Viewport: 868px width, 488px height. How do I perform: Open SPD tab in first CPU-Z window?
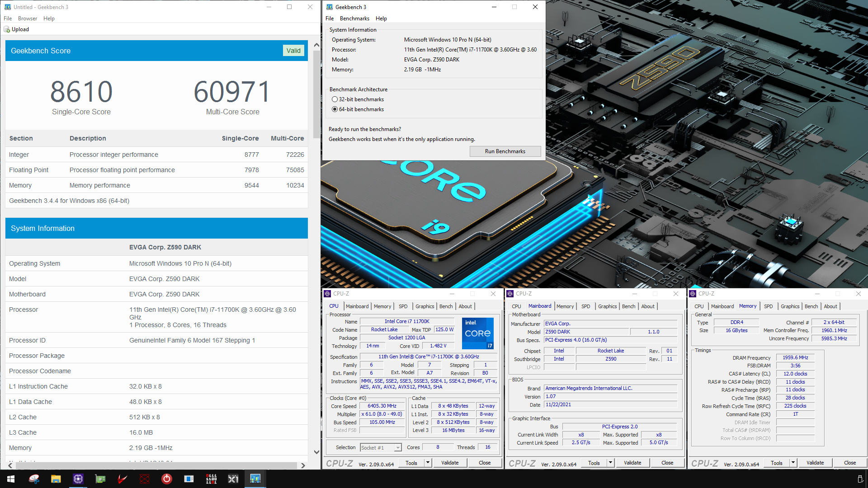[x=403, y=306]
